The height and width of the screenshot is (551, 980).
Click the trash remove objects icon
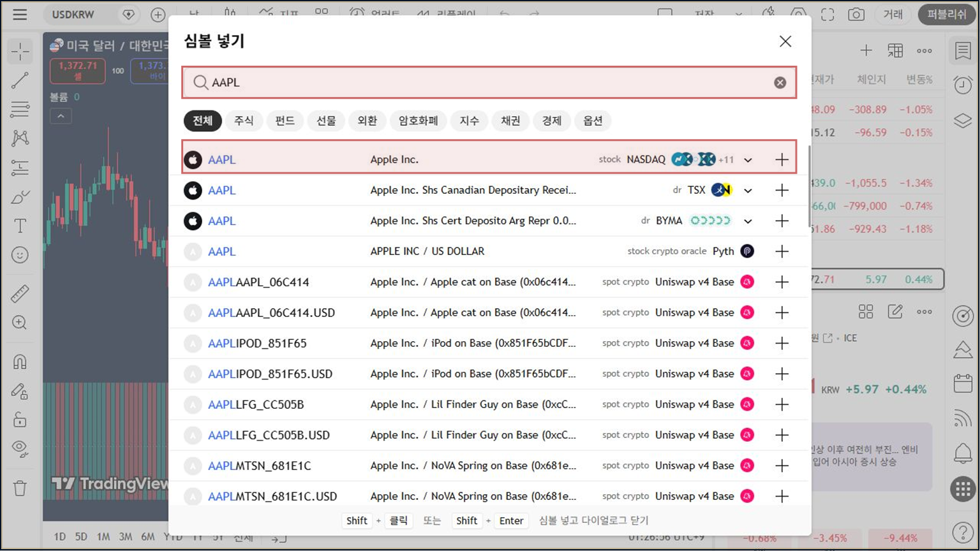click(20, 489)
